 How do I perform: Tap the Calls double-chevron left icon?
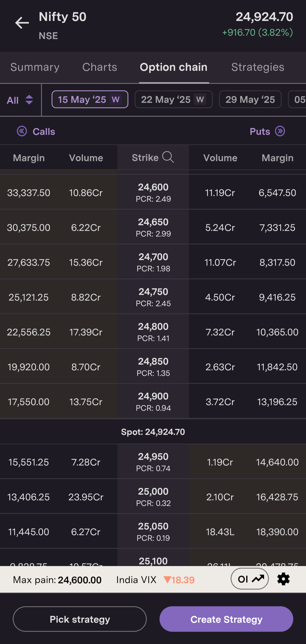click(x=22, y=131)
